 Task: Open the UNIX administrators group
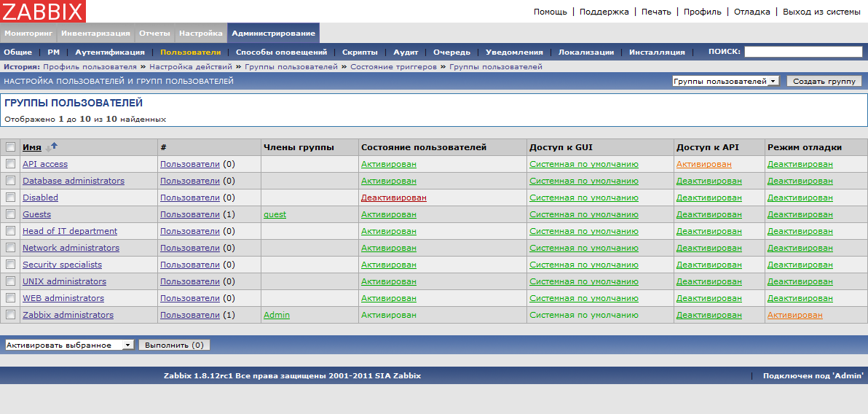pyautogui.click(x=64, y=281)
